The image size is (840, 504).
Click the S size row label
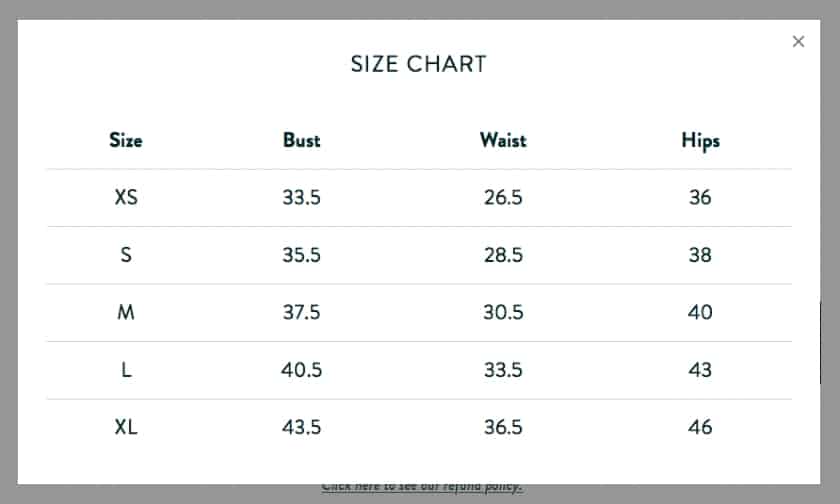click(126, 254)
